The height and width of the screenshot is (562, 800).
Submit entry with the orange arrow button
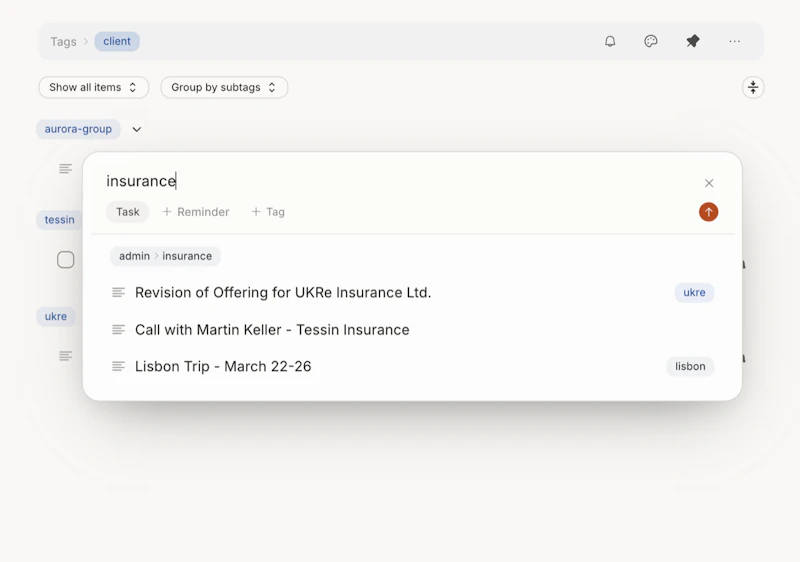tap(708, 212)
